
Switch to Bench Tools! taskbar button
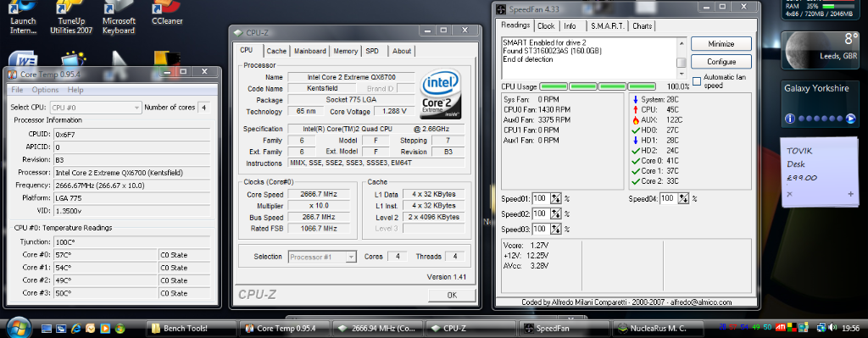(191, 328)
